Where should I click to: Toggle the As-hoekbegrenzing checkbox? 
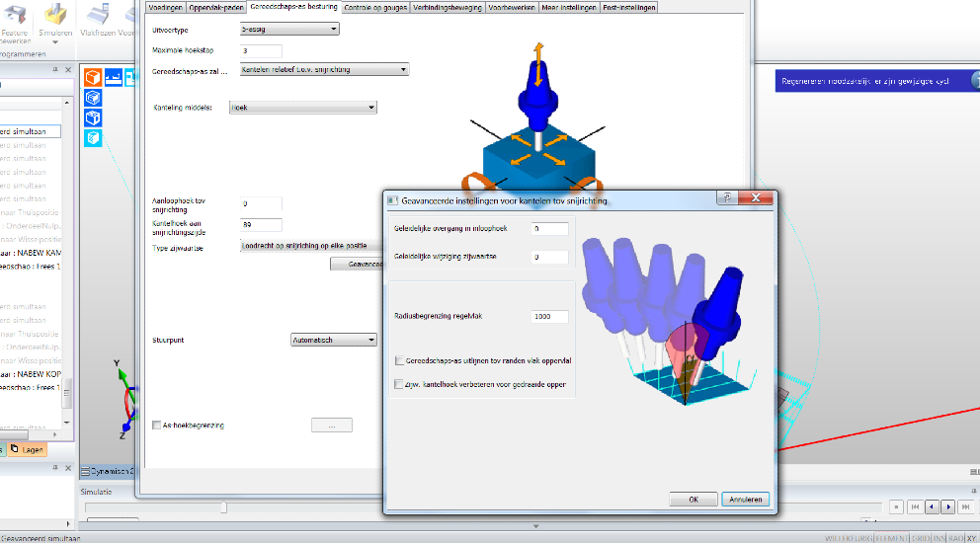156,425
